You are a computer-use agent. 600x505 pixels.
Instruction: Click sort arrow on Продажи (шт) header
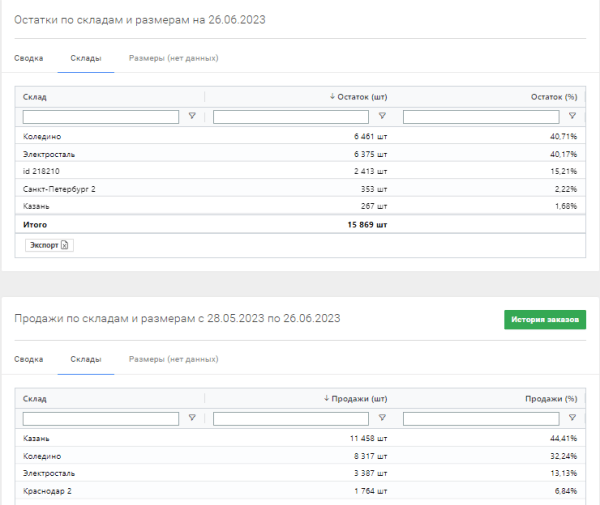[327, 398]
